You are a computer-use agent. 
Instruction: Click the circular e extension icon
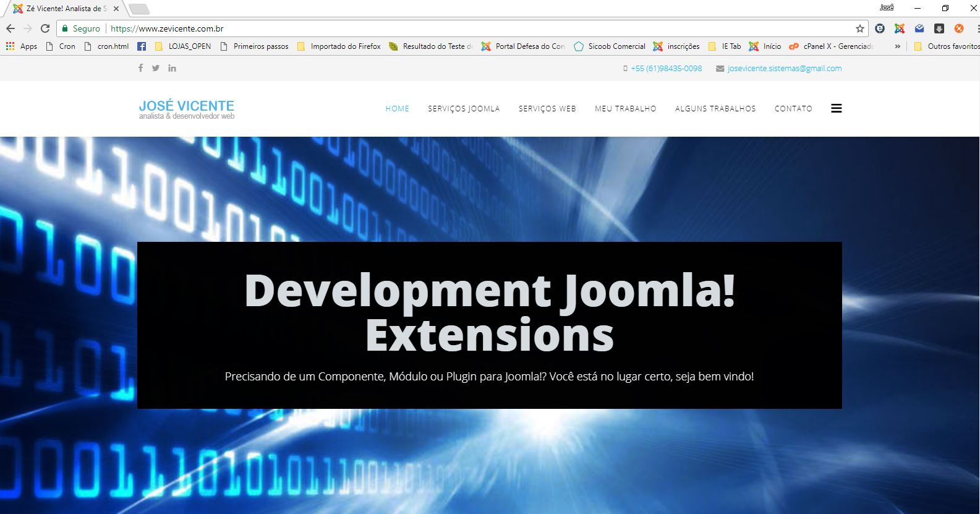click(x=880, y=28)
